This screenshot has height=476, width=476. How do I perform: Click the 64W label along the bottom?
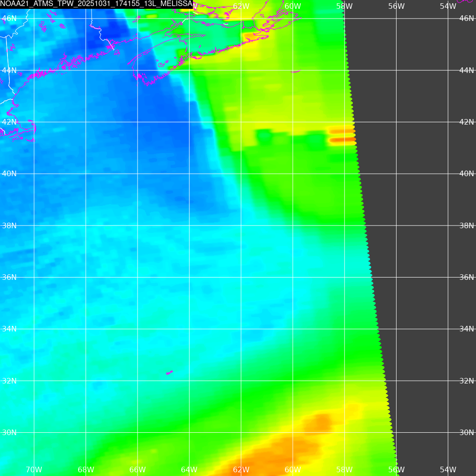point(189,469)
